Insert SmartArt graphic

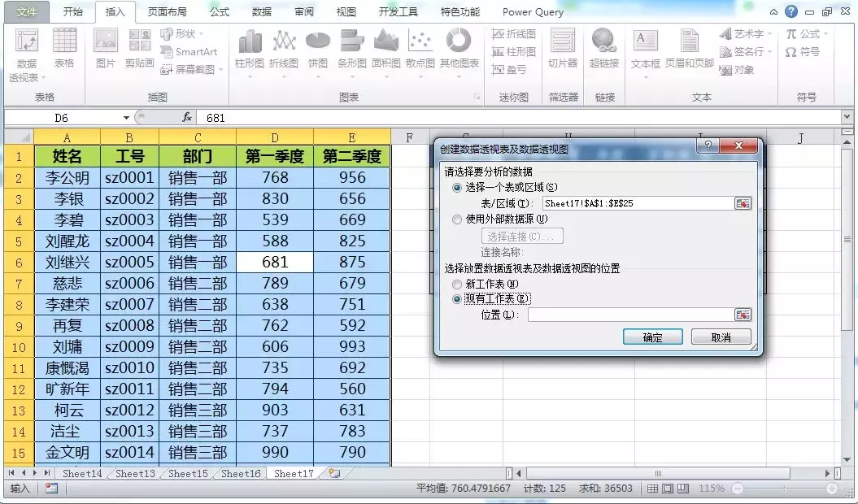[189, 51]
